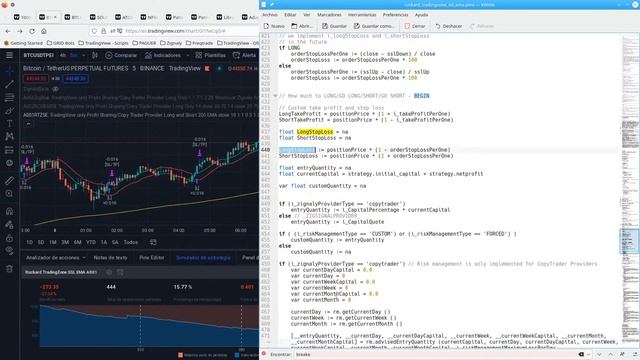Select the 1D date range
Image resolution: width=640 pixels, height=360 pixels.
pos(29,242)
